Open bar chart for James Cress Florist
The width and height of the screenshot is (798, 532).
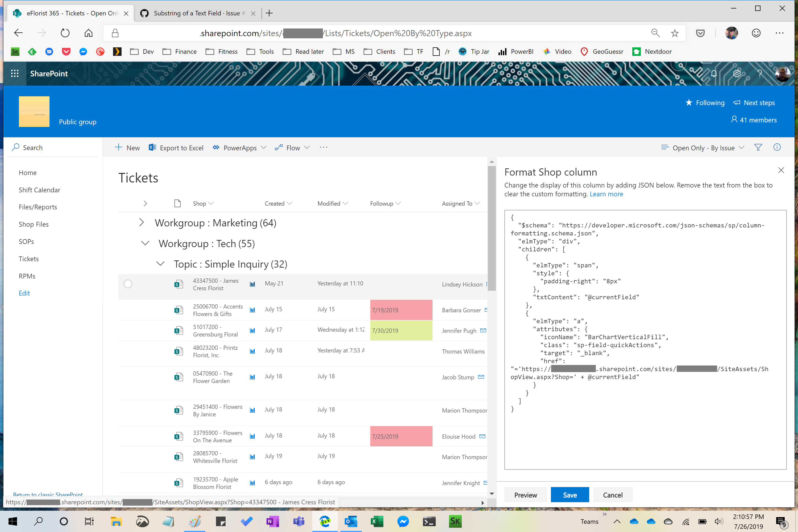point(252,284)
